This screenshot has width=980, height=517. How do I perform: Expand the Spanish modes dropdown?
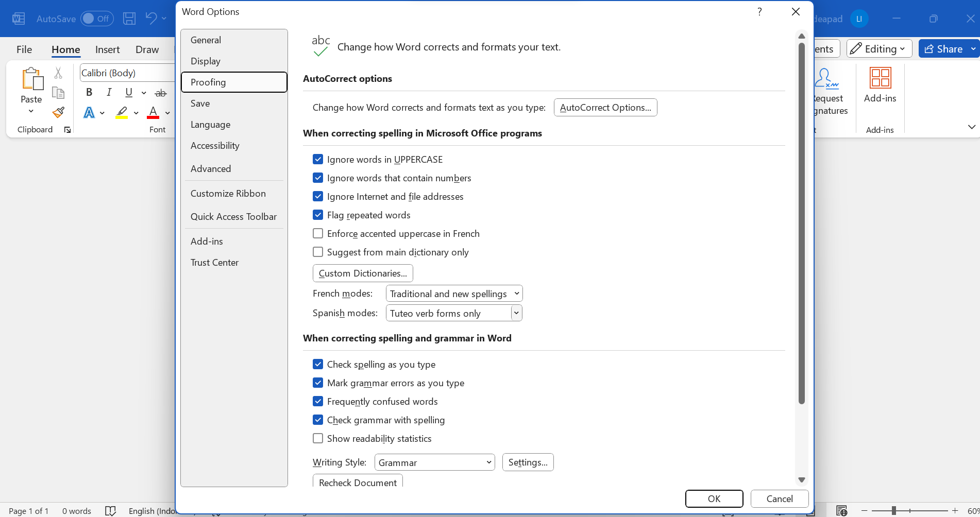coord(516,313)
